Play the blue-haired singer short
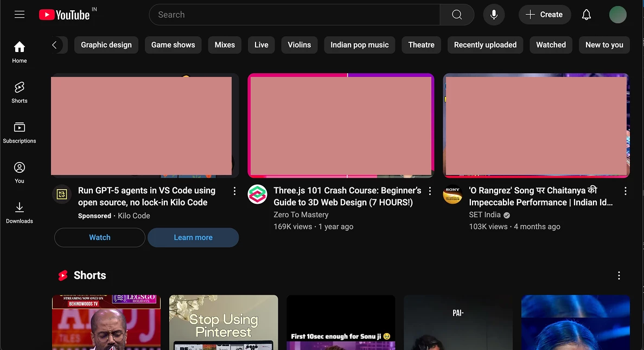644x350 pixels. tap(576, 322)
